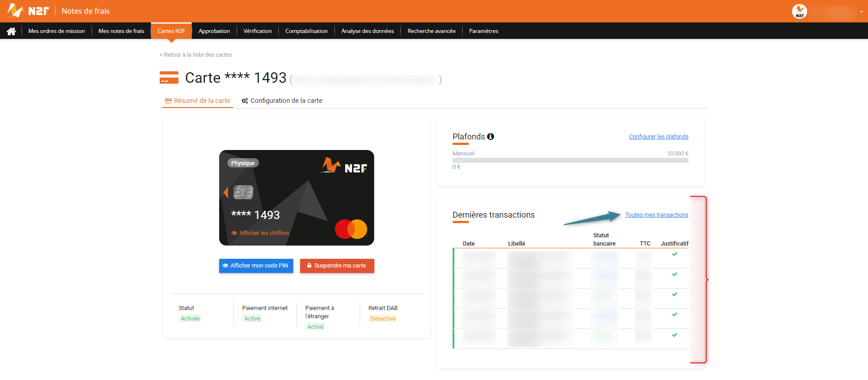Image resolution: width=868 pixels, height=380 pixels.
Task: Click Paiement internet Activé badge
Action: coord(252,319)
